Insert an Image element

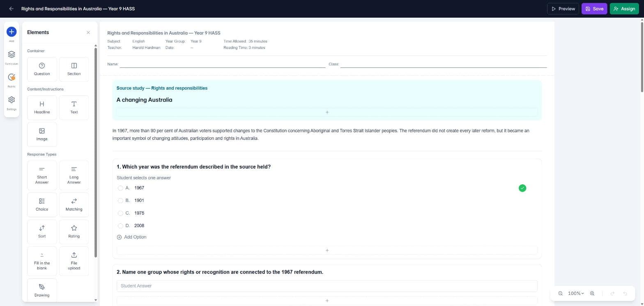[x=42, y=134]
